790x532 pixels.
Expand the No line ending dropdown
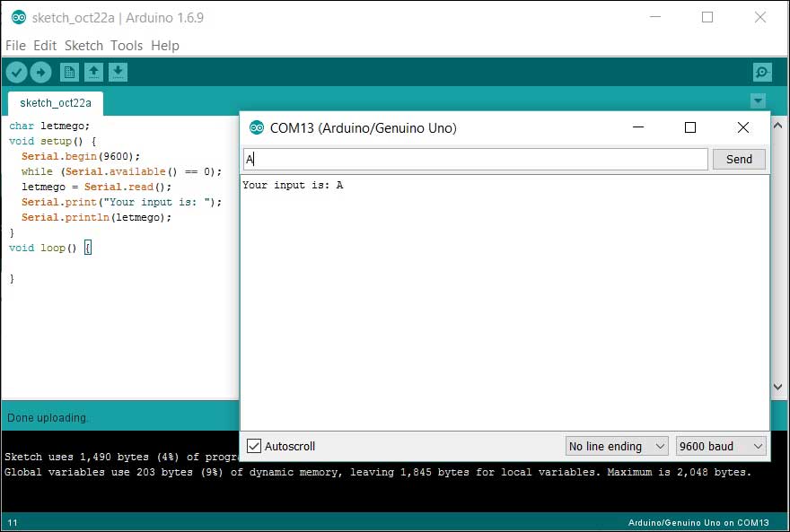[x=617, y=446]
